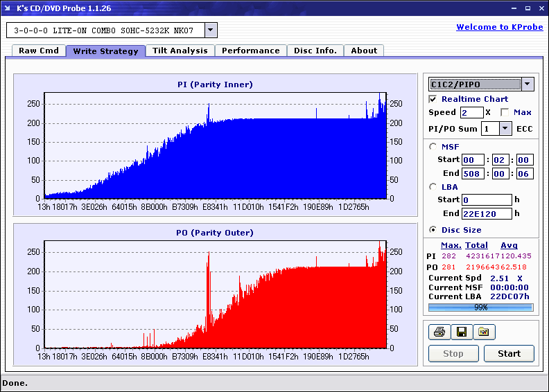Image resolution: width=549 pixels, height=392 pixels.
Task: Click the Current MSF value 00:00:00
Action: 509,287
